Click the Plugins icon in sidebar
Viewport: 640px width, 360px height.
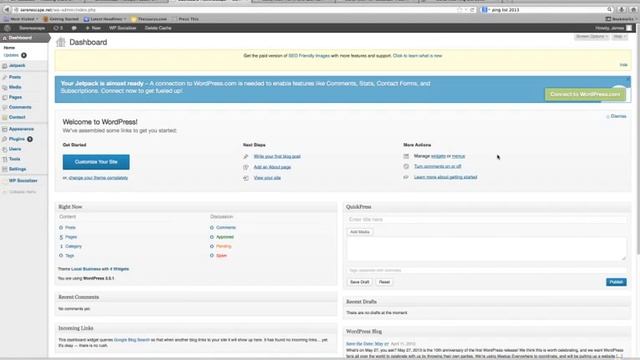tap(4, 139)
